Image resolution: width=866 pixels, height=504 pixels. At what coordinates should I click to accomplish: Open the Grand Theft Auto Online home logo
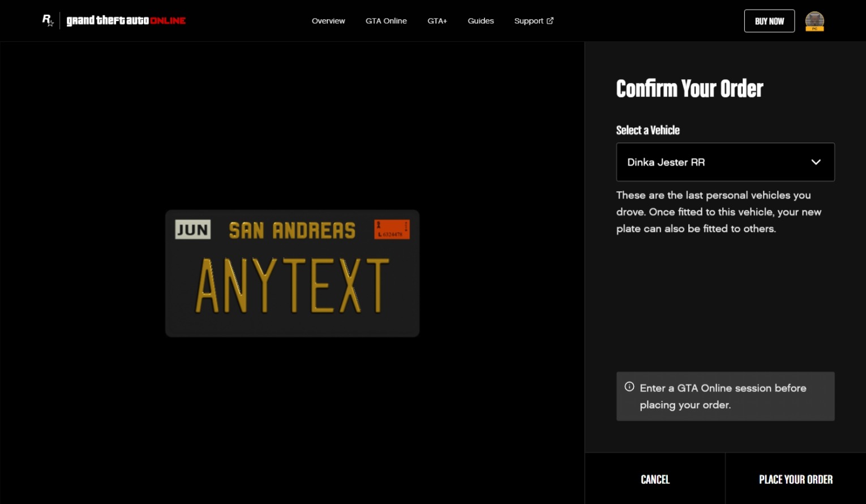[126, 20]
